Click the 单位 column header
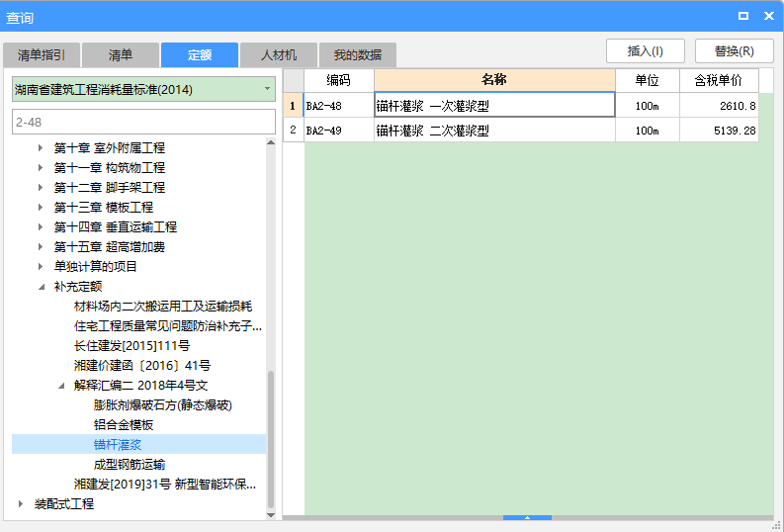The image size is (784, 532). tap(647, 80)
